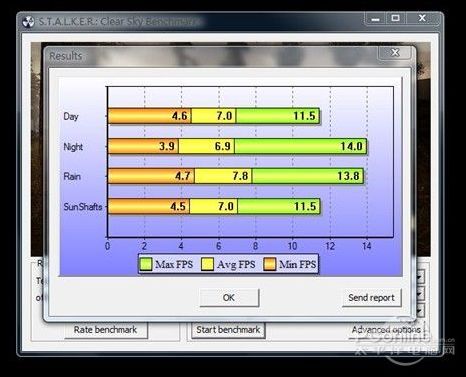Screen dimensions: 466x377
Task: Click the OK button in Results dialog
Action: (229, 297)
